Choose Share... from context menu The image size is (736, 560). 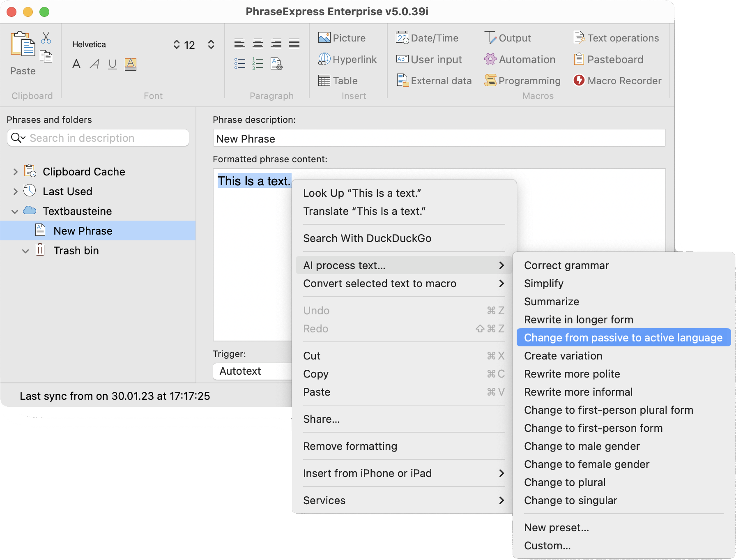404,419
